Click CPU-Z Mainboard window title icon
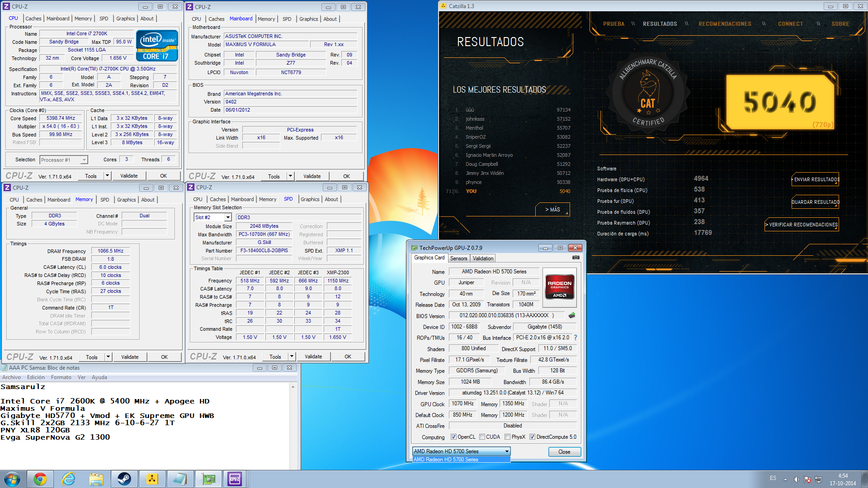 [190, 7]
